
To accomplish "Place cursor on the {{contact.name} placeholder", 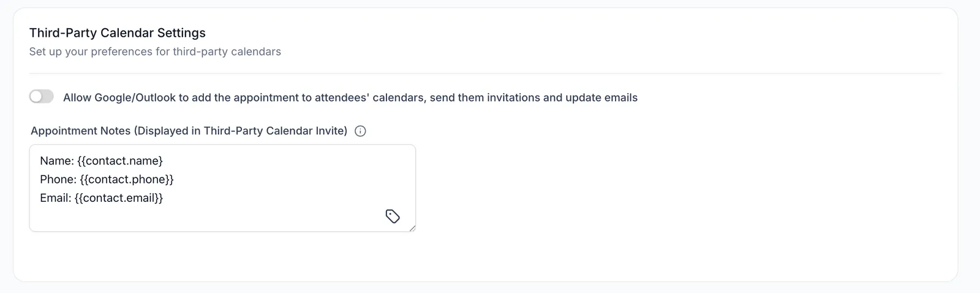I will pyautogui.click(x=120, y=161).
